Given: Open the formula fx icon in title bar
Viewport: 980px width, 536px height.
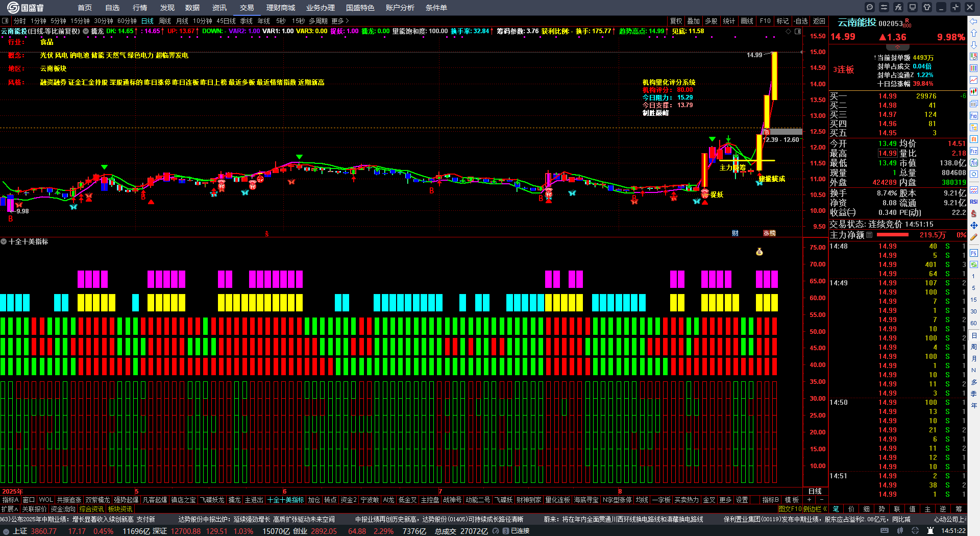Looking at the screenshot, I should click(898, 7).
